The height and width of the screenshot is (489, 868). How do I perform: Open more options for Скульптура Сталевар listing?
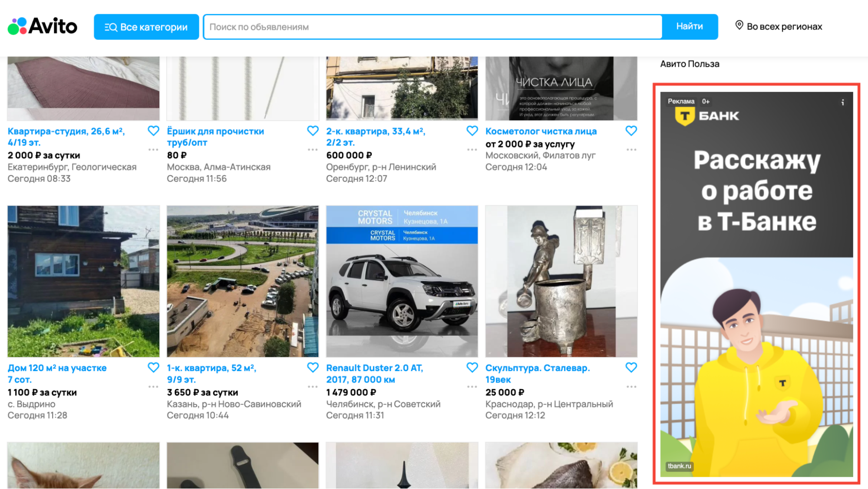tap(631, 387)
